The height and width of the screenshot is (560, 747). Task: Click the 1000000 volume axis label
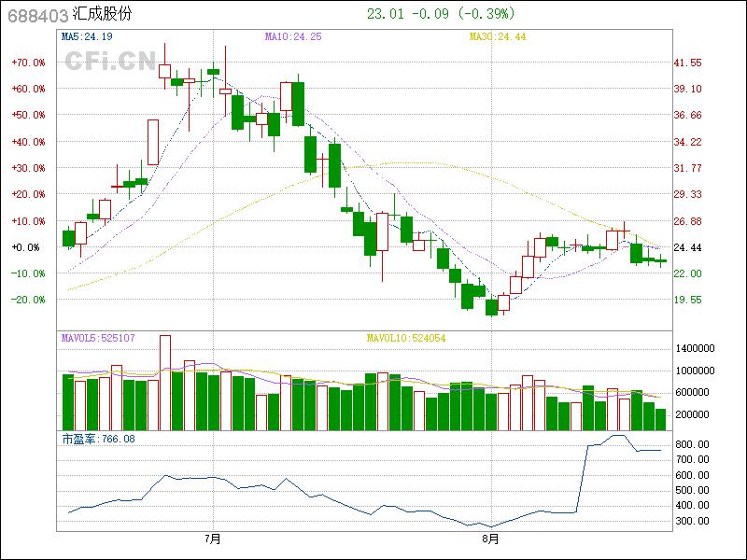695,371
